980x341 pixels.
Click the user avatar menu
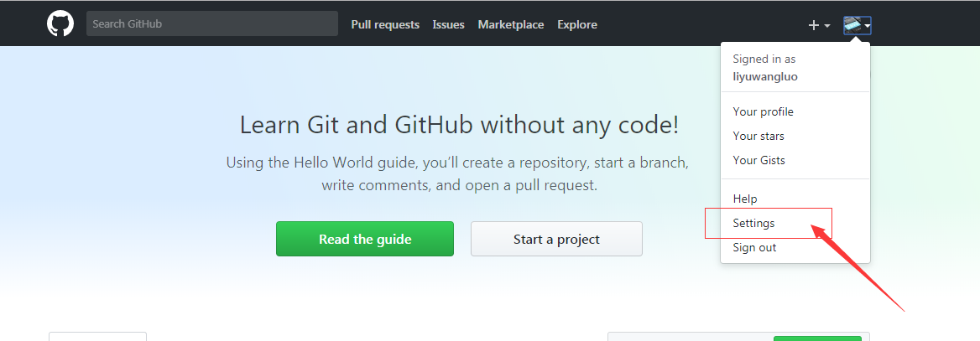[857, 25]
